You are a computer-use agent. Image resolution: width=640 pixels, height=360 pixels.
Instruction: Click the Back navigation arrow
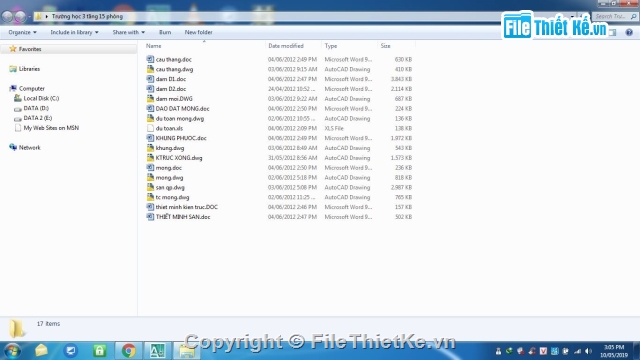tap(7, 16)
